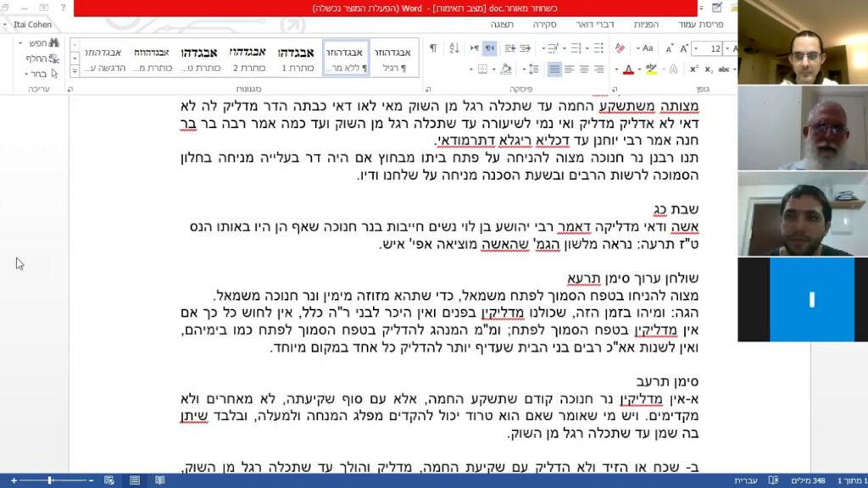Open the 'פריסת עמוד' Page Layout tab
This screenshot has height=488, width=868.
[700, 25]
